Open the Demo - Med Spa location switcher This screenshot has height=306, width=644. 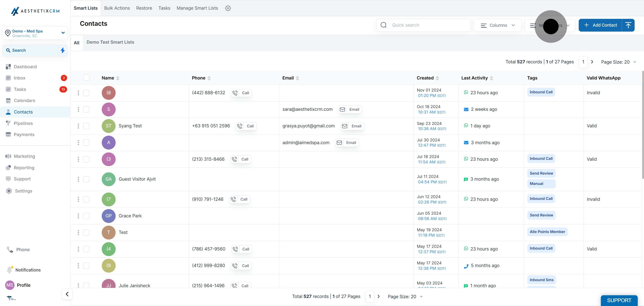[x=35, y=33]
